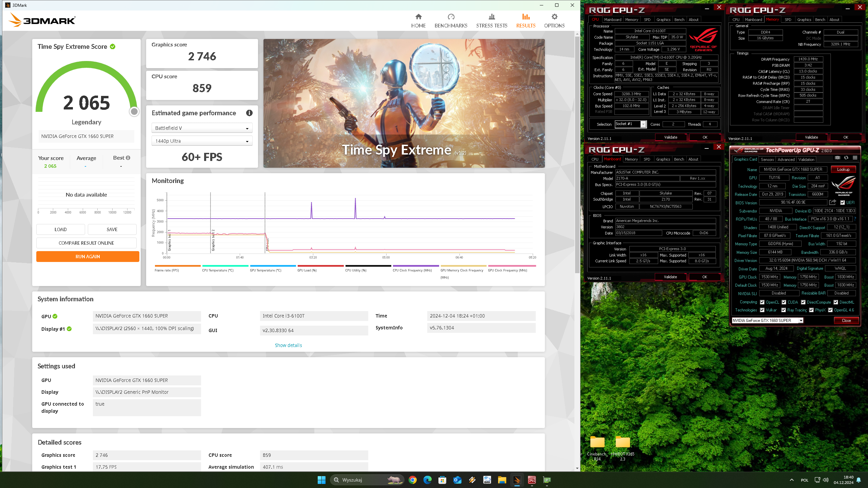
Task: Switch to the Sensors tab in GPU-Z
Action: click(767, 159)
